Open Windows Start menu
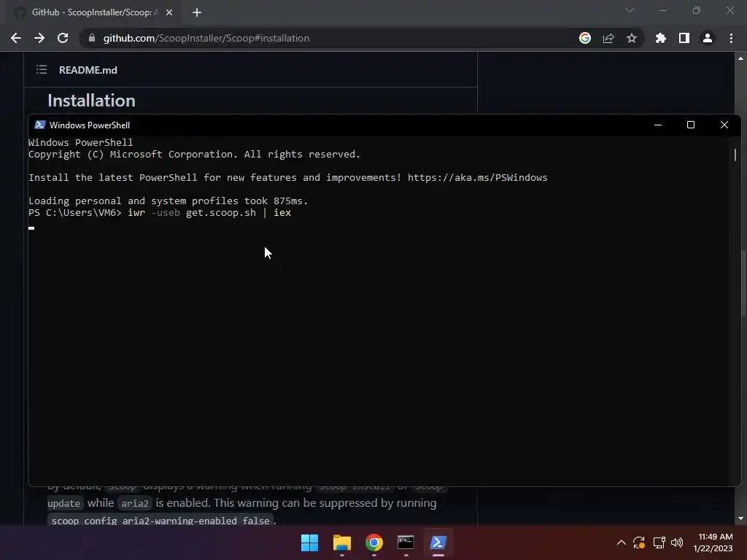Image resolution: width=747 pixels, height=560 pixels. (309, 542)
